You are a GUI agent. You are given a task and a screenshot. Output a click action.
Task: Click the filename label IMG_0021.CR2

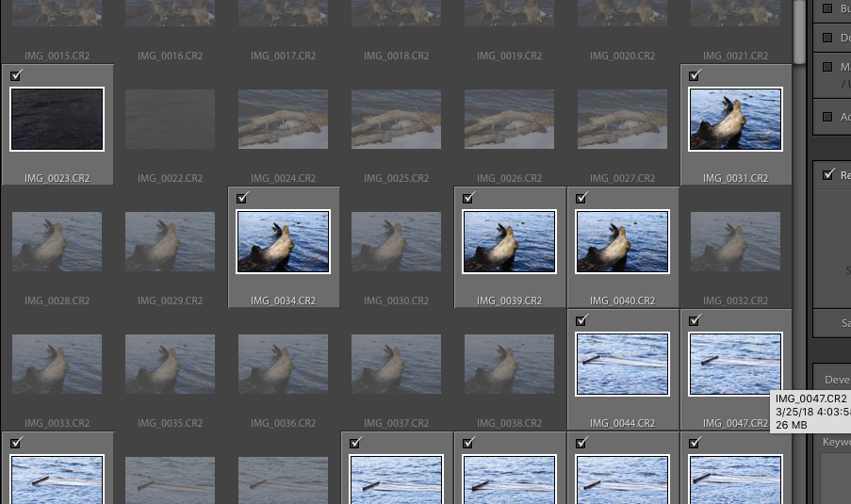(x=735, y=56)
